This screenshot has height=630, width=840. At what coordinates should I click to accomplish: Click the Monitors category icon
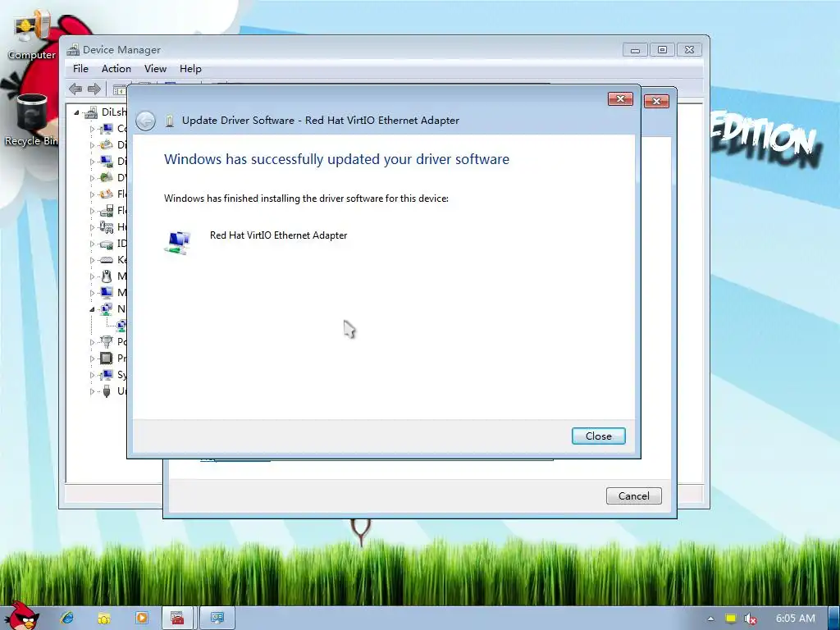[107, 293]
